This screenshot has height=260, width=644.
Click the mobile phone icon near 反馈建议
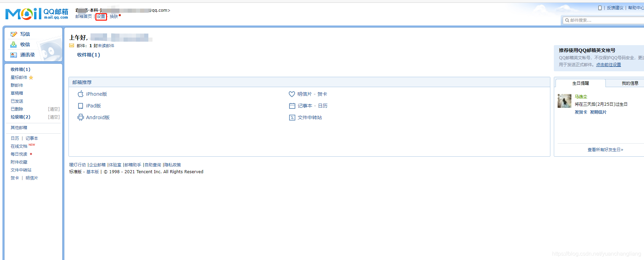click(x=600, y=8)
